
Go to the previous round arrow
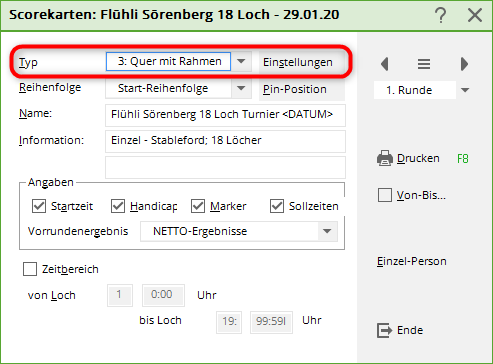click(x=385, y=64)
